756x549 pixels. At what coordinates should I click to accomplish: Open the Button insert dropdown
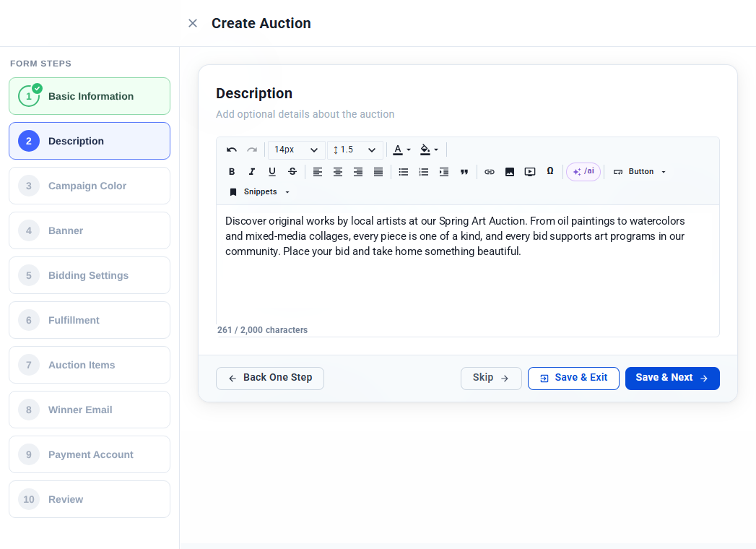(639, 172)
